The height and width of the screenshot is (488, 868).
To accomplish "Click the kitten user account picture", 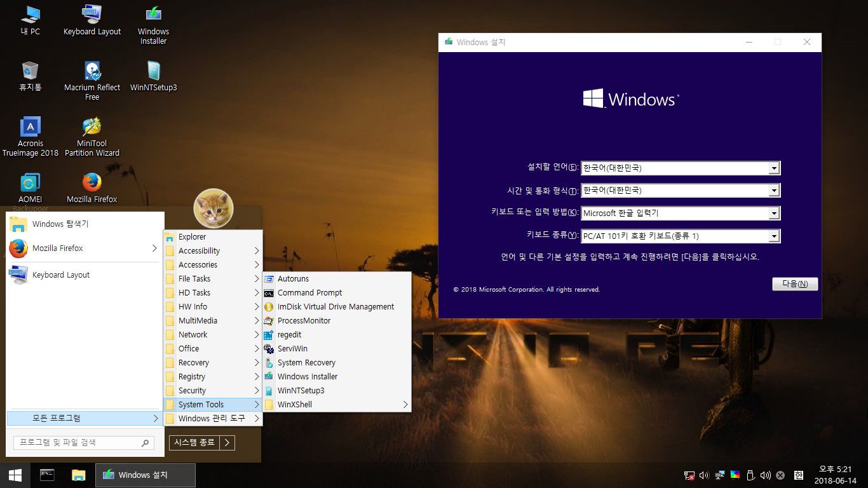I will (x=214, y=208).
